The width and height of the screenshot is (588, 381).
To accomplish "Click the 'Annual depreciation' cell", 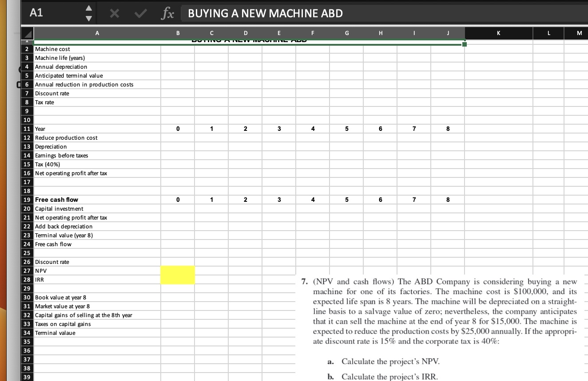I will click(97, 67).
